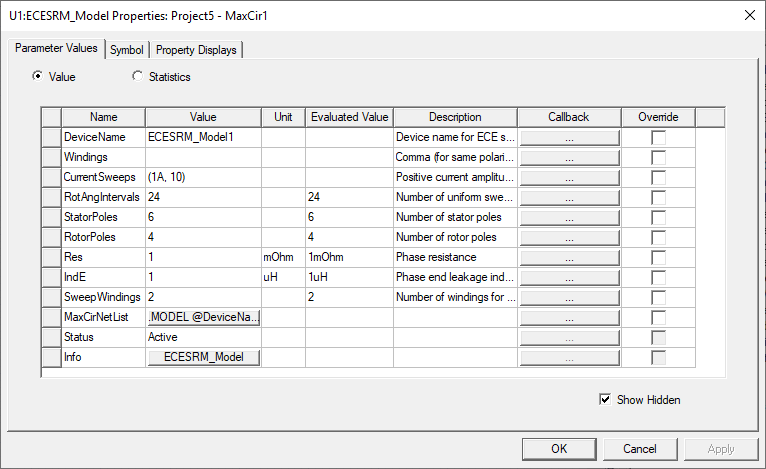Click the ECESRM_Model info button
Screen dimensions: 766x469
[203, 357]
